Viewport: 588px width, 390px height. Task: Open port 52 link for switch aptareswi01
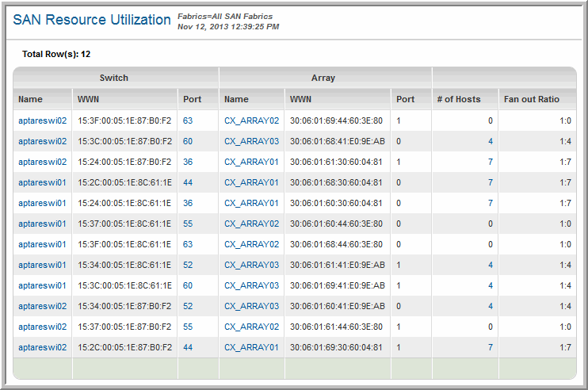click(188, 265)
